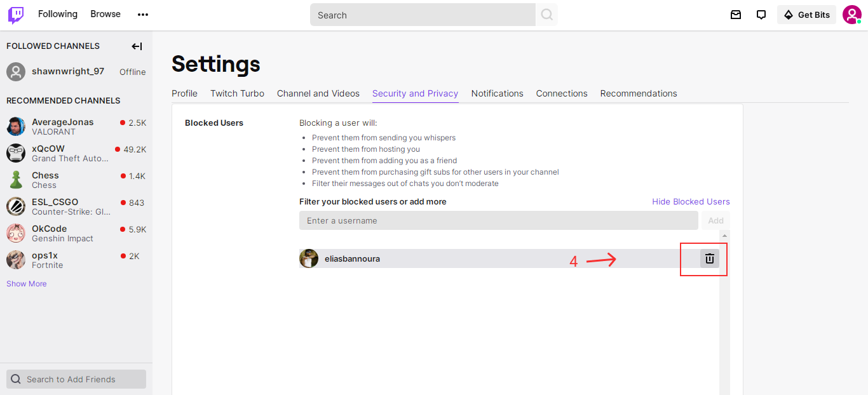Click the Fortnite game label
This screenshot has height=395, width=868.
48,265
